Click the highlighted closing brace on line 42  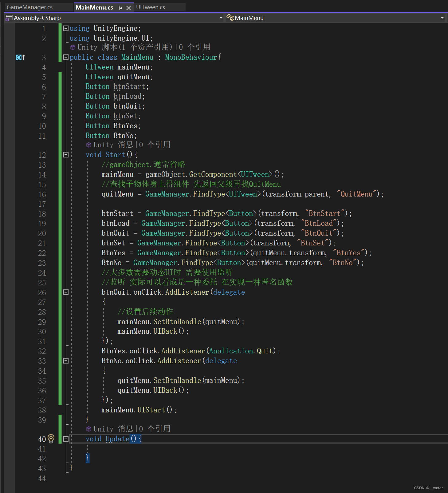tap(88, 458)
